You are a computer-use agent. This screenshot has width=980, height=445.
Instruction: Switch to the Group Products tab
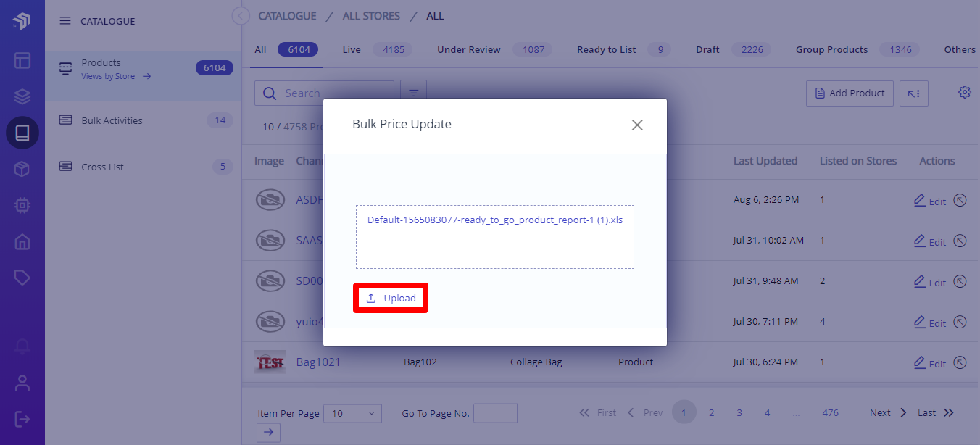(857, 50)
